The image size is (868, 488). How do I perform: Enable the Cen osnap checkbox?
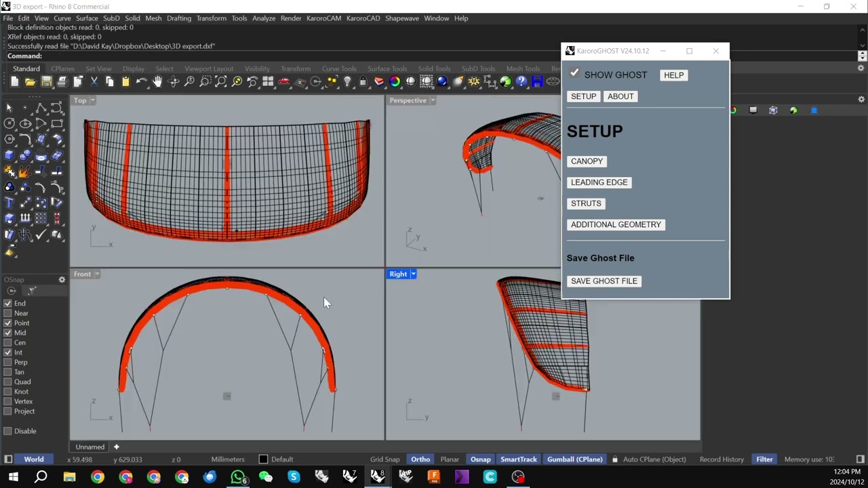click(7, 343)
